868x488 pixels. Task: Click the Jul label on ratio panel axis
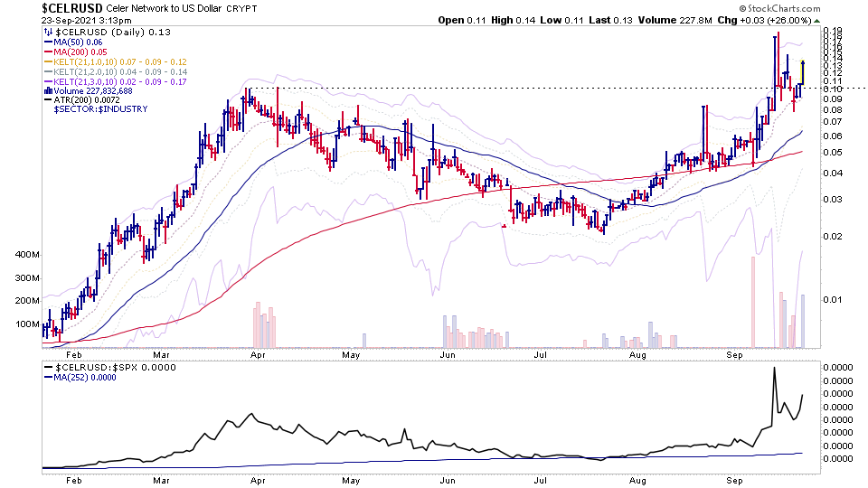(541, 480)
